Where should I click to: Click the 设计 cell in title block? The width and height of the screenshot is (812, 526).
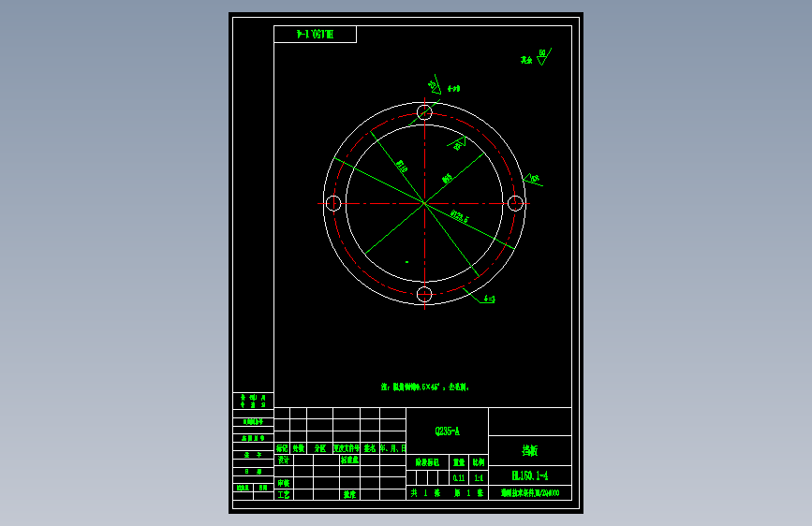(x=283, y=460)
